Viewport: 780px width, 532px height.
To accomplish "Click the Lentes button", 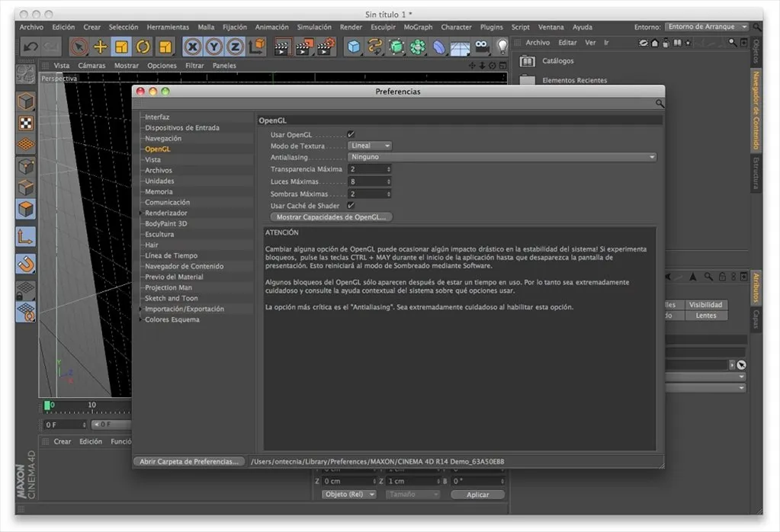I will (x=706, y=316).
